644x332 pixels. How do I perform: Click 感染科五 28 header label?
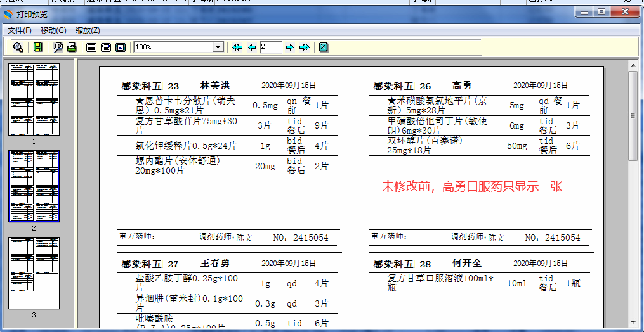coord(402,264)
